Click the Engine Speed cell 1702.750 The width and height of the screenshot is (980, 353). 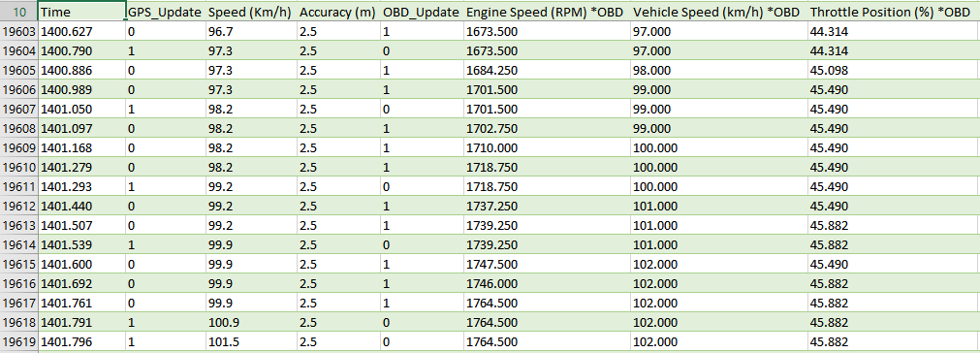pos(547,129)
